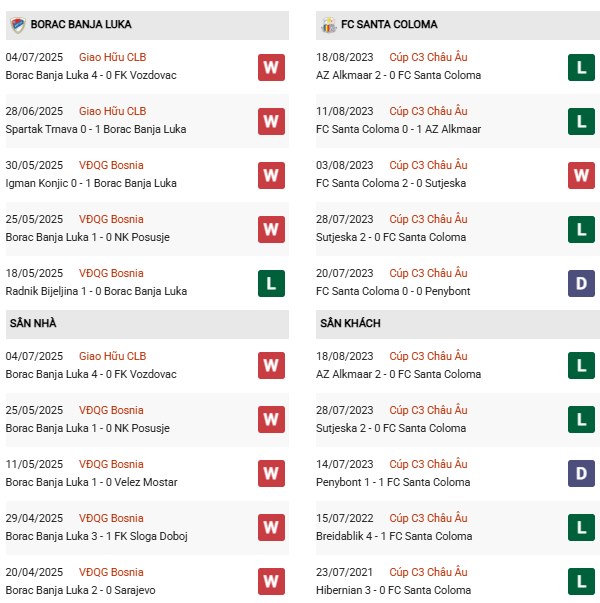The height and width of the screenshot is (603, 600).
Task: Click D badge for Santa Coloma vs Penybont 20/07/2023
Action: tap(581, 283)
